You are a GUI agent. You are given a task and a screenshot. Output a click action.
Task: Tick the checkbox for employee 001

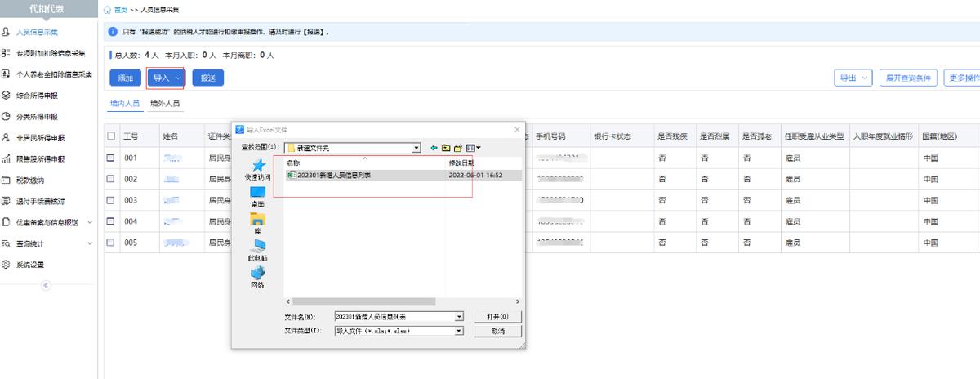(111, 158)
